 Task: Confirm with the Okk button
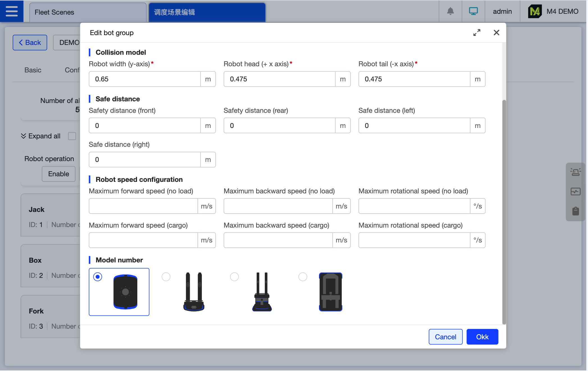pos(482,337)
